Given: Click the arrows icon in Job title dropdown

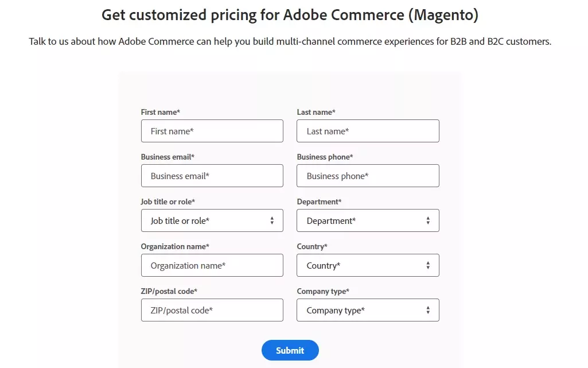Looking at the screenshot, I should pos(272,220).
